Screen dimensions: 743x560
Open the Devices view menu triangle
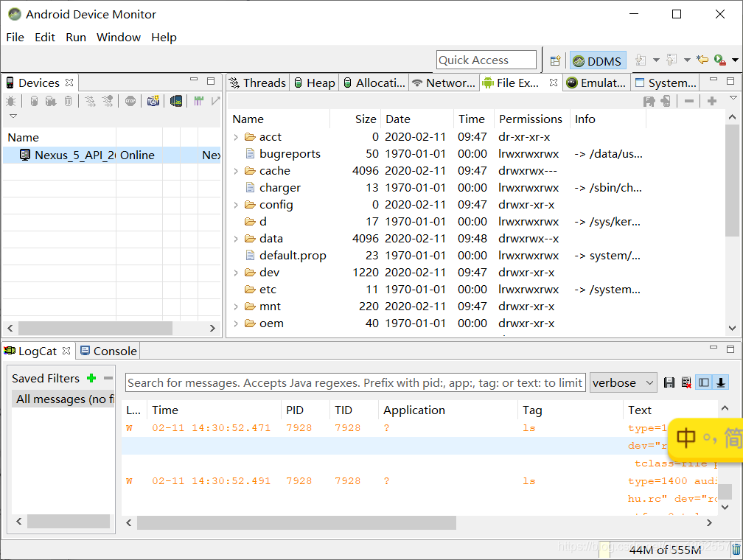13,116
